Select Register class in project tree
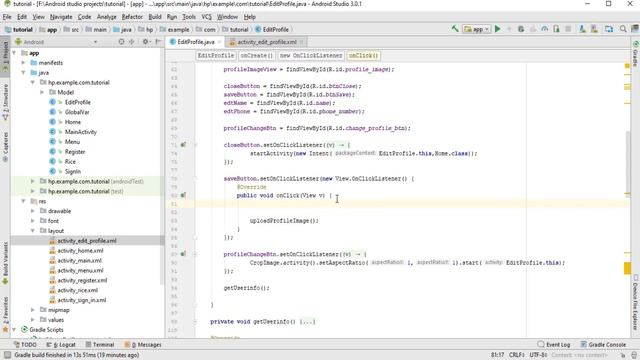Viewport: 640px width, 360px height. pyautogui.click(x=75, y=151)
